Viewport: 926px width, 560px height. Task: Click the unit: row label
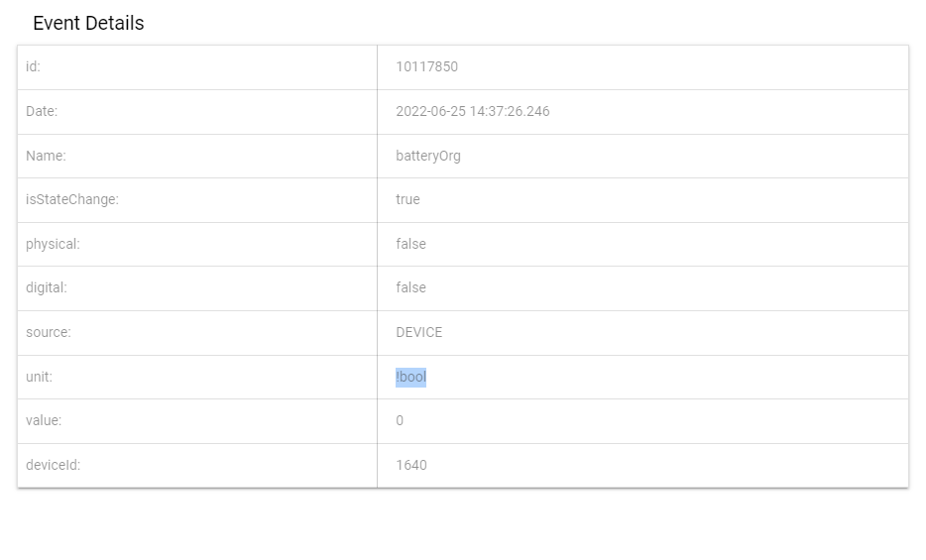tap(39, 377)
